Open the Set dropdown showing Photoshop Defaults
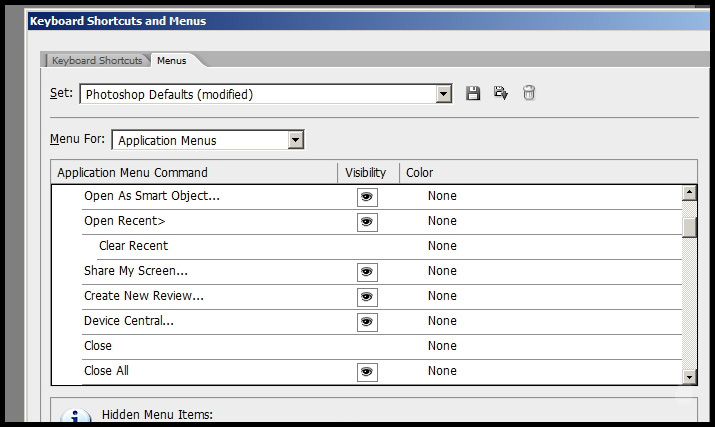The height and width of the screenshot is (427, 715). pyautogui.click(x=444, y=95)
